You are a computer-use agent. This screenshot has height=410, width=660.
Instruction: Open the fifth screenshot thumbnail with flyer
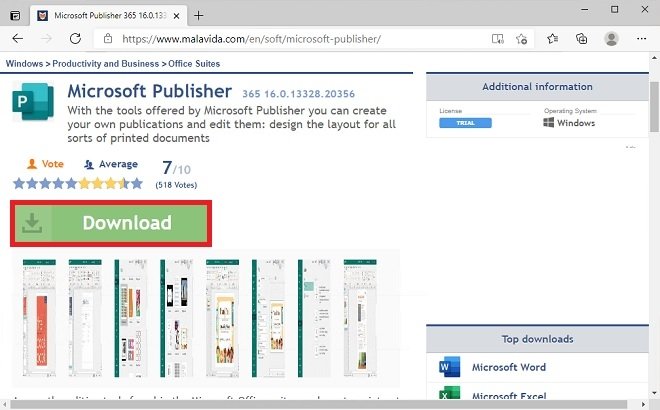[x=223, y=318]
